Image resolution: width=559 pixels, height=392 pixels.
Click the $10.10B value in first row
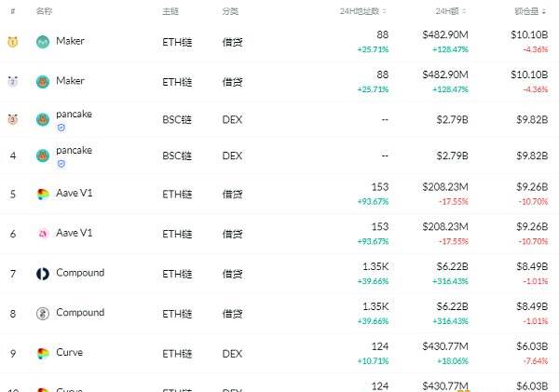click(529, 35)
